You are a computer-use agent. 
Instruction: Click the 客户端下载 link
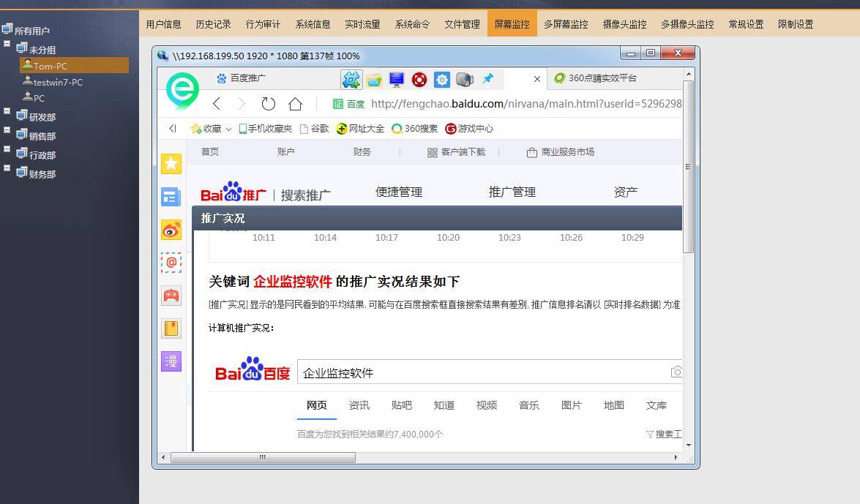[456, 152]
